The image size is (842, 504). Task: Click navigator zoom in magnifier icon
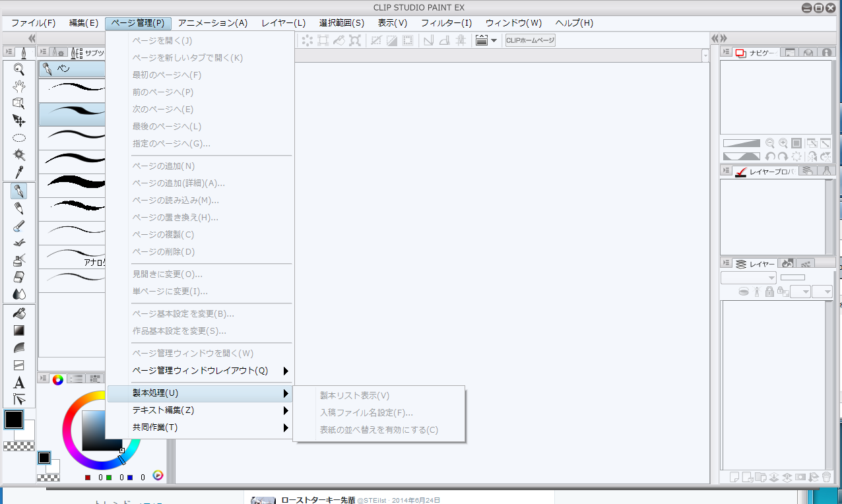click(x=783, y=142)
